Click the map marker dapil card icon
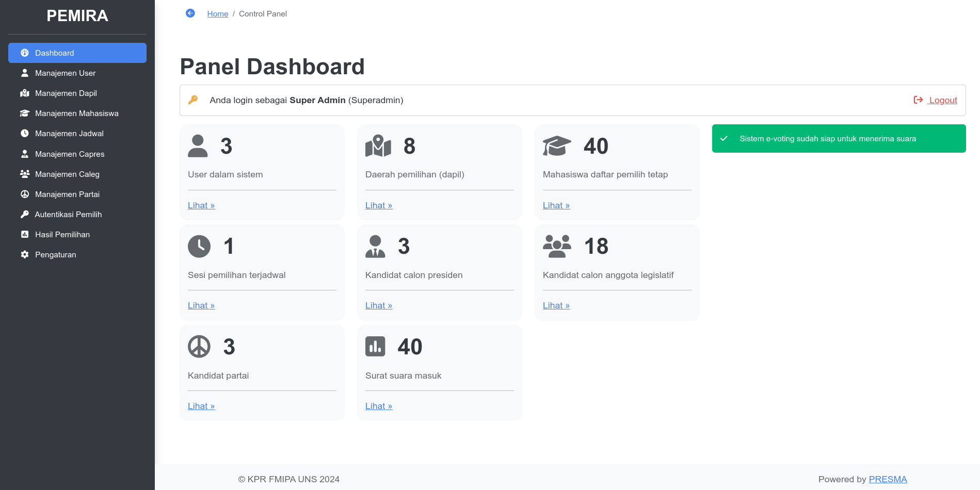Viewport: 980px width, 490px height. (378, 146)
